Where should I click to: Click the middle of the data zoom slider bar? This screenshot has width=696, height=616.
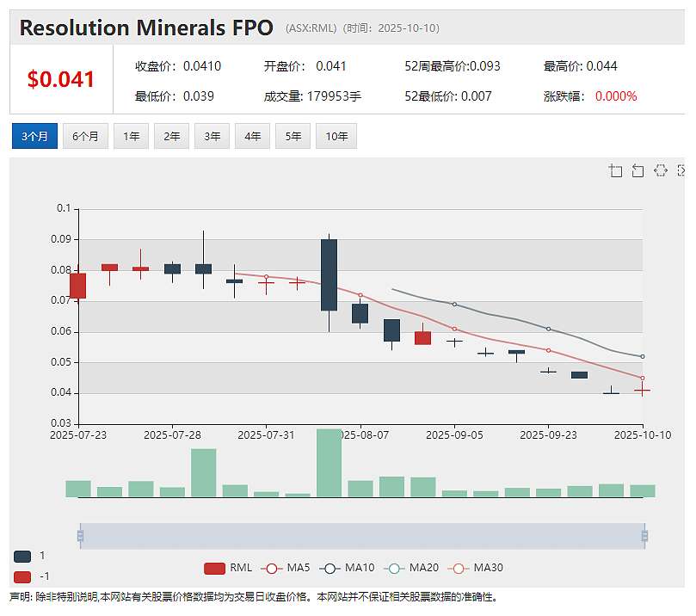pyautogui.click(x=363, y=536)
